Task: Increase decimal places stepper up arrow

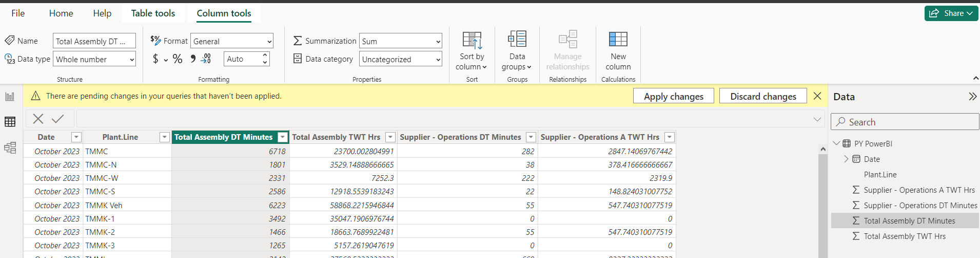Action: click(x=265, y=55)
